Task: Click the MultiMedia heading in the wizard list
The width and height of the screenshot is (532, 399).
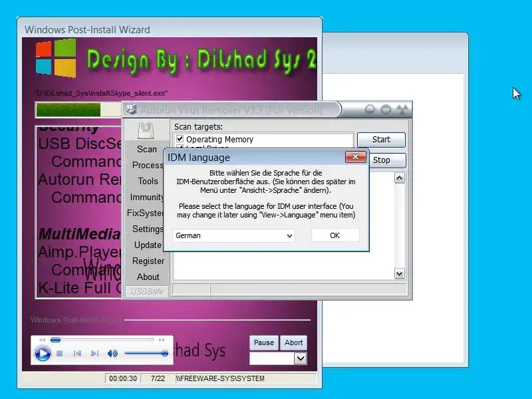Action: [x=79, y=234]
